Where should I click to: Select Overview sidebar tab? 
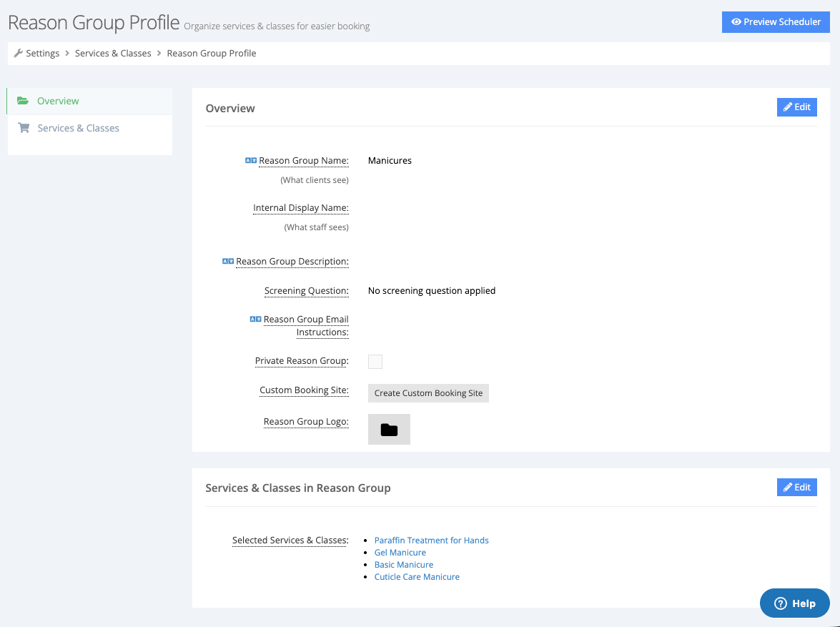[x=89, y=101]
